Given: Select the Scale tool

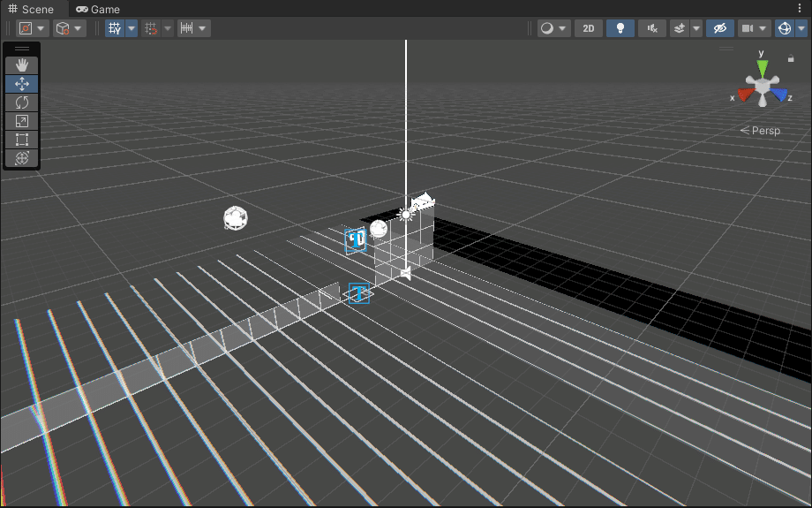Looking at the screenshot, I should (22, 121).
